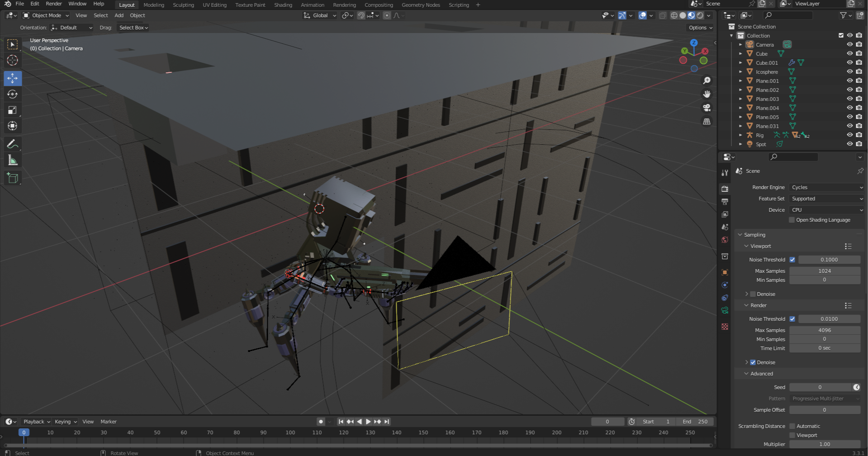The width and height of the screenshot is (868, 456).
Task: Click the viewport Noise Threshold value field
Action: click(x=829, y=260)
